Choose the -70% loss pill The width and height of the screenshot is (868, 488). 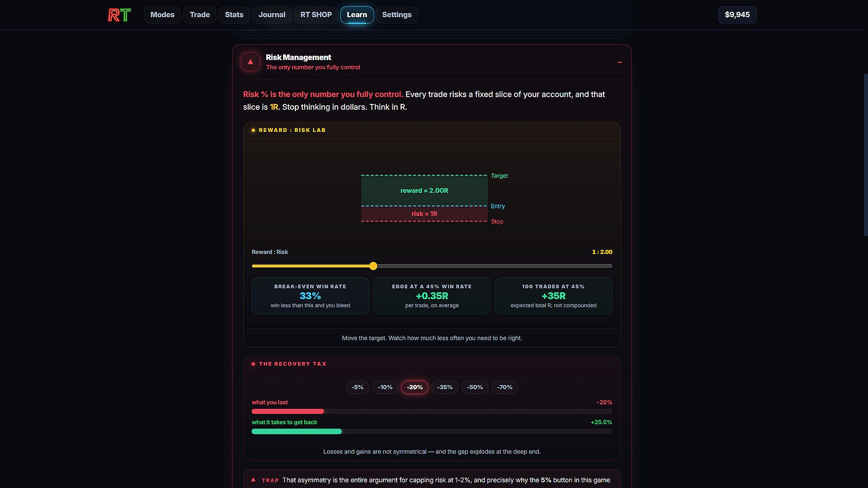[x=505, y=387]
